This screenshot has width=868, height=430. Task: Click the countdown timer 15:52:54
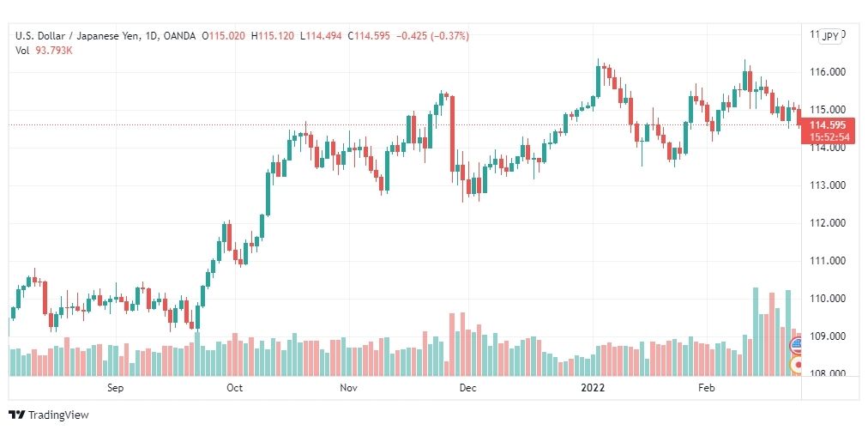[828, 136]
